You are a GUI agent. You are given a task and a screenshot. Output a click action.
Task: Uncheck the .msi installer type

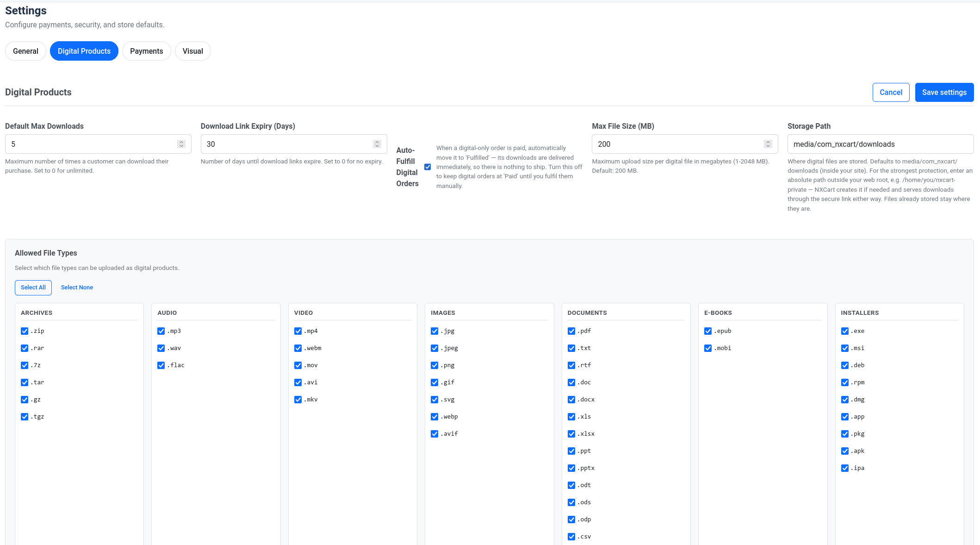tap(845, 348)
